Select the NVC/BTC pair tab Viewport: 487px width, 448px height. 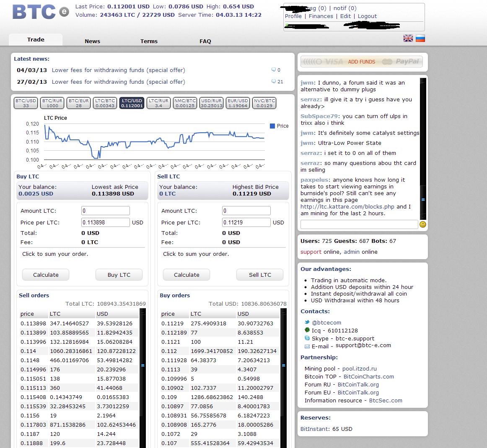264,103
